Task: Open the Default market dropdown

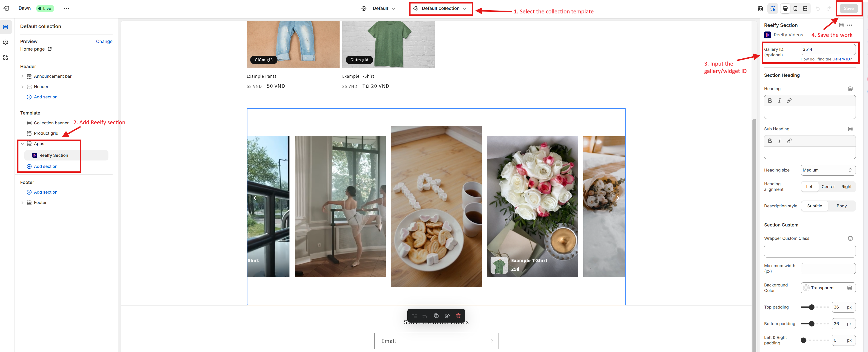Action: point(384,9)
